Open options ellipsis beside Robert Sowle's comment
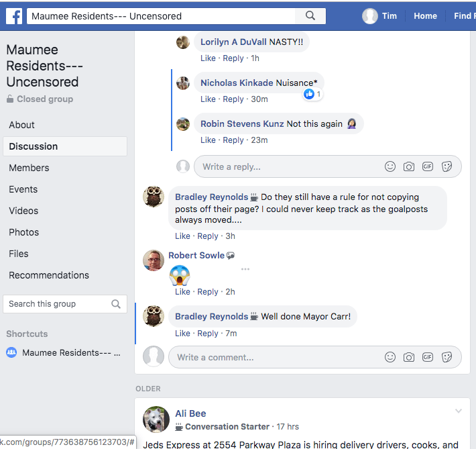Viewport: 476px width, 449px height. [x=245, y=269]
